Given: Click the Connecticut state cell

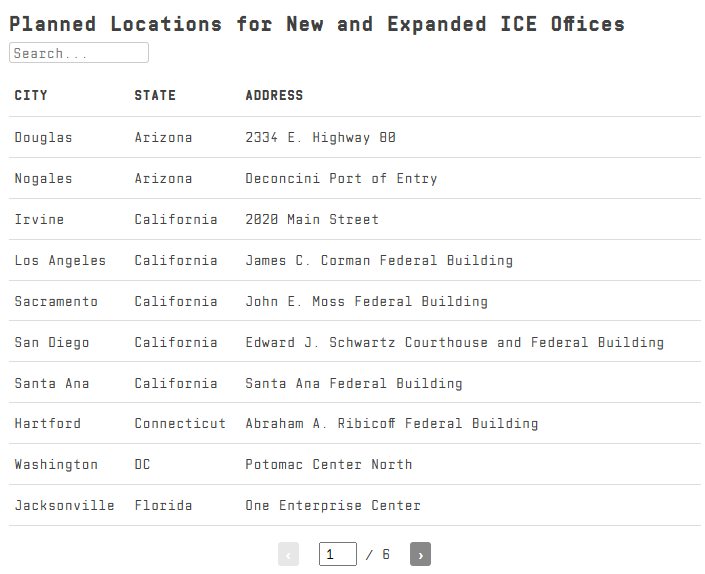Looking at the screenshot, I should click(180, 424).
